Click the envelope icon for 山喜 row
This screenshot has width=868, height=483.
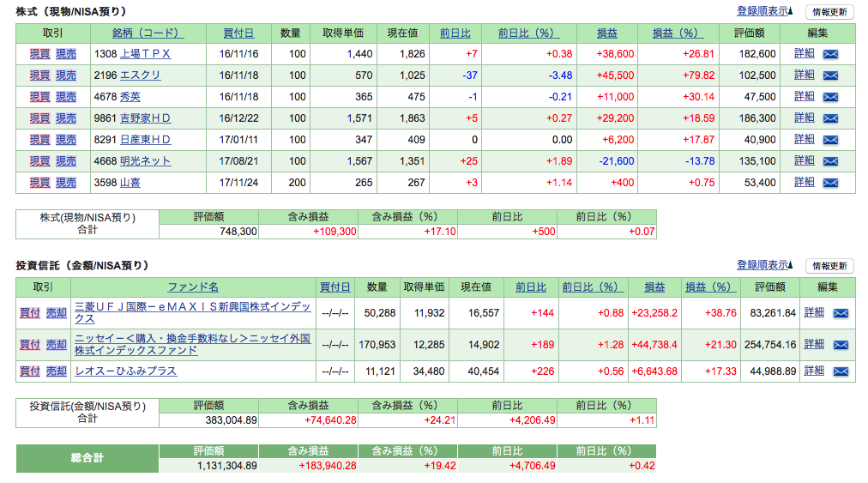click(830, 183)
